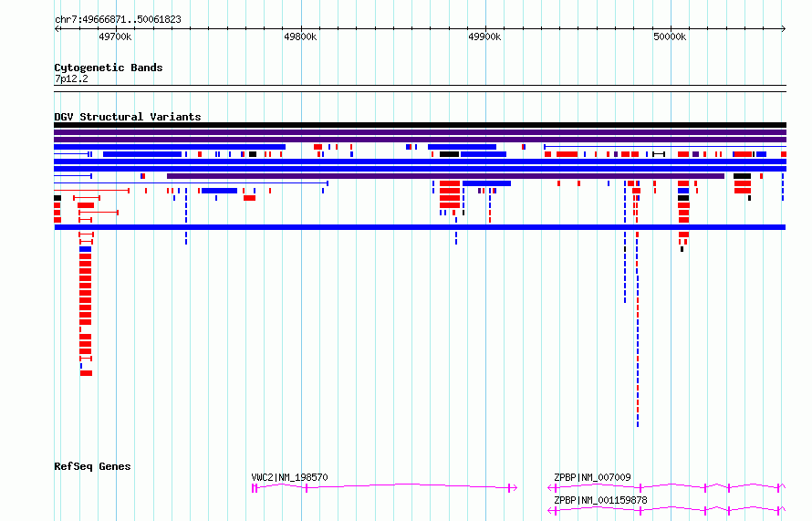Image resolution: width=812 pixels, height=521 pixels.
Task: Select the DGV Structural Variants track title
Action: 128,117
